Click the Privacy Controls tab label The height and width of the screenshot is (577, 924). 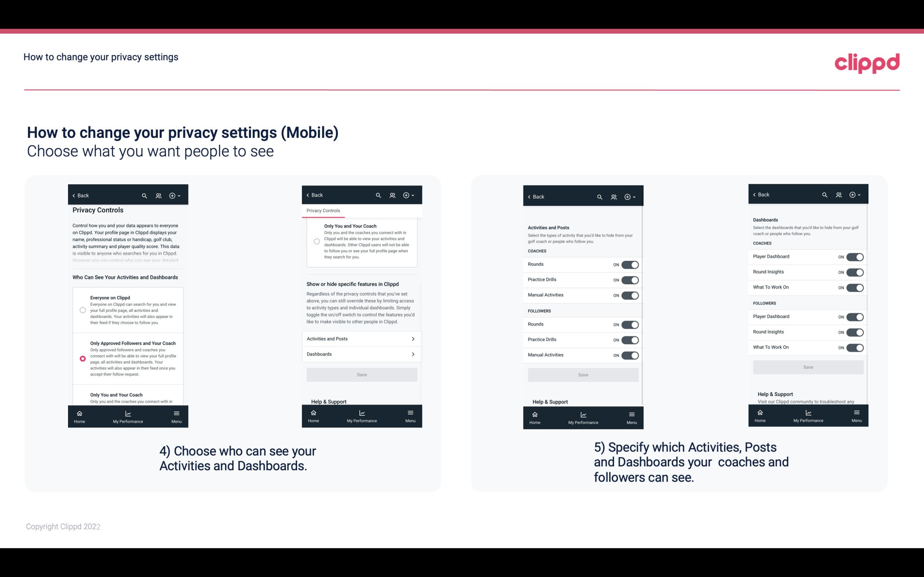pos(323,211)
